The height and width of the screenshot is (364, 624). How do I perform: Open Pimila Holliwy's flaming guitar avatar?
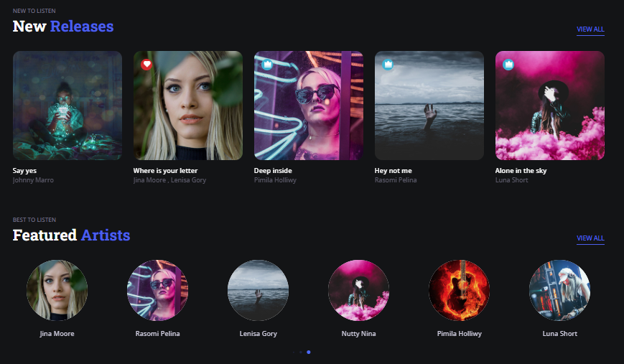tap(459, 290)
